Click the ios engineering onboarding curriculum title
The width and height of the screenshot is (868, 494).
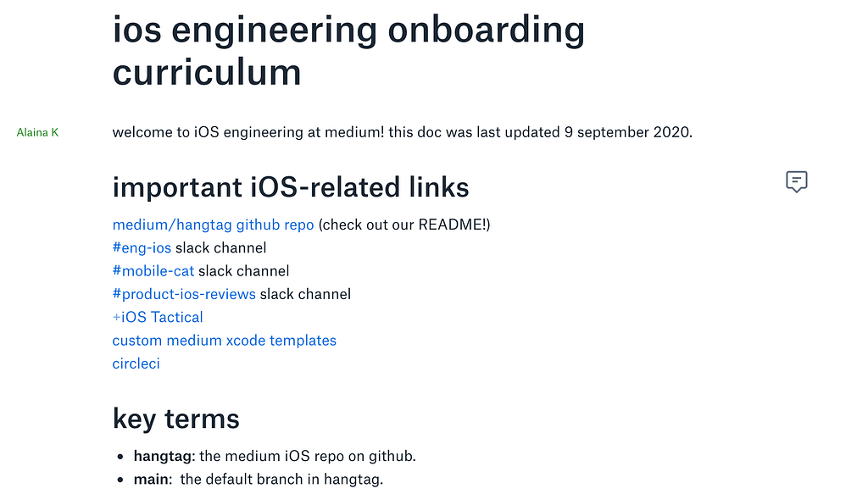pyautogui.click(x=348, y=51)
